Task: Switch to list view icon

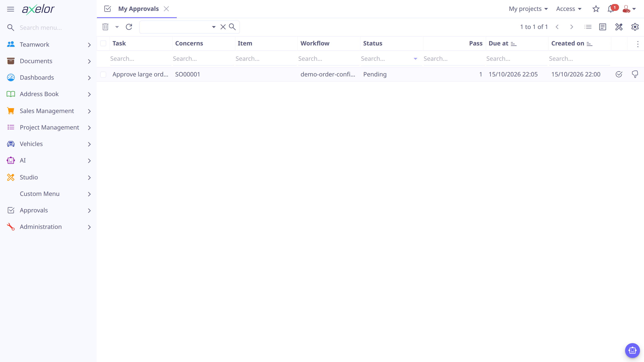Action: (x=588, y=27)
